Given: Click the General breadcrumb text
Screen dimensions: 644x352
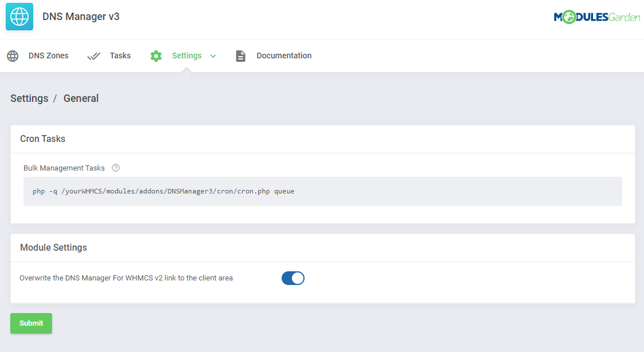Looking at the screenshot, I should point(81,98).
